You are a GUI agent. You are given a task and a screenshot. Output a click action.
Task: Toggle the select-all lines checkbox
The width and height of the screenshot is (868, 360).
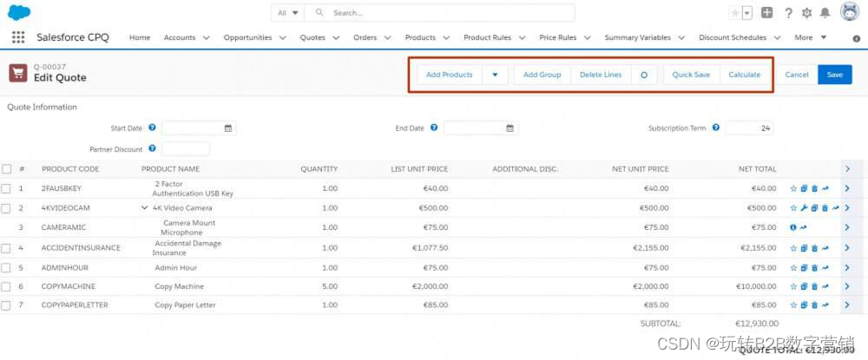[6, 168]
